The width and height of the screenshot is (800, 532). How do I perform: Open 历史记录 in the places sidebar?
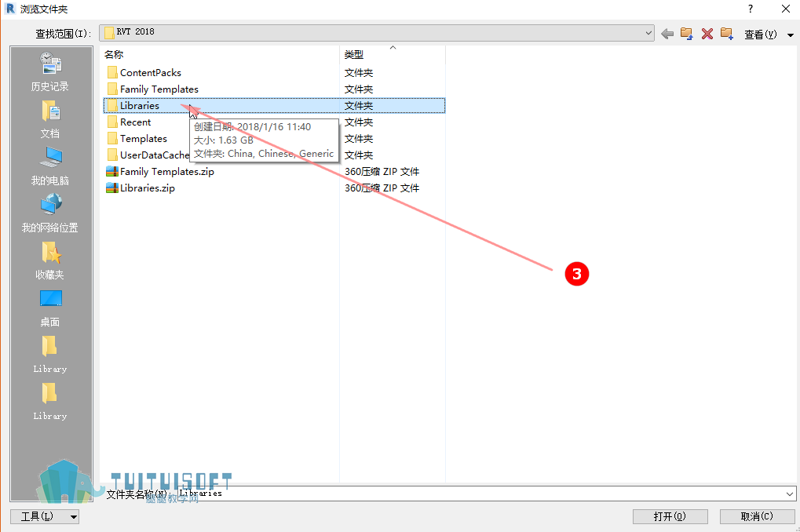pos(50,72)
